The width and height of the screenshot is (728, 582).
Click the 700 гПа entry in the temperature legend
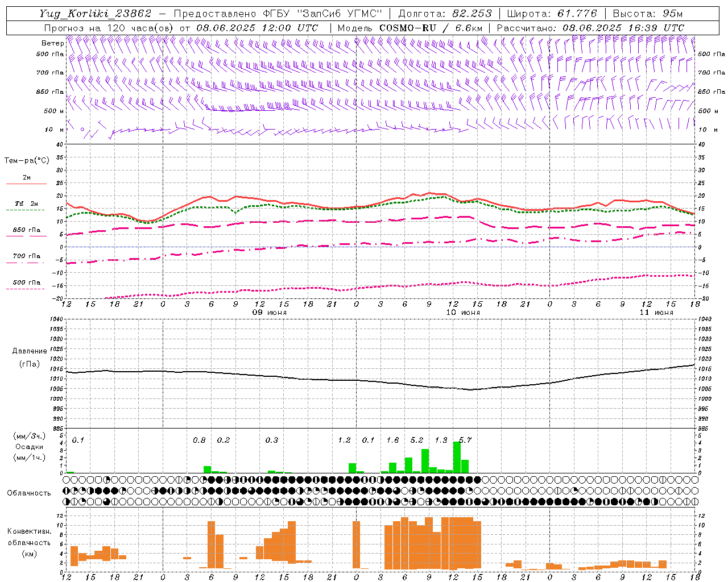27,256
